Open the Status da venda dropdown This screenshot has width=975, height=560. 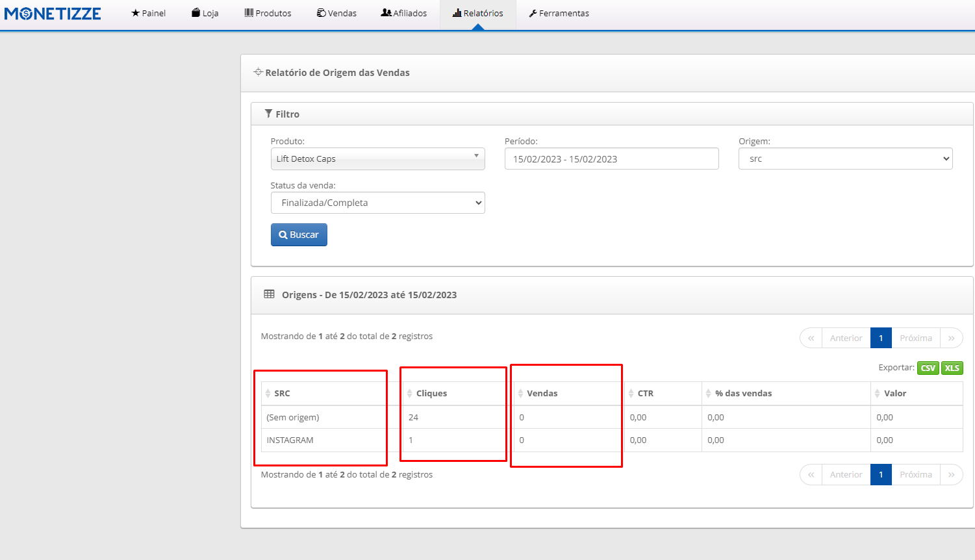pos(377,203)
